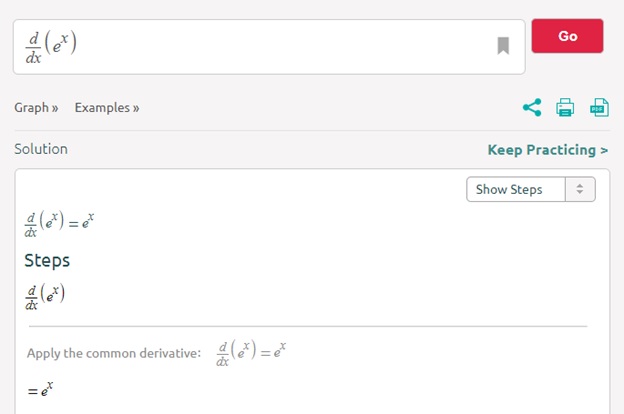Click the e^x term inside the input box
This screenshot has height=414, width=624.
pos(64,45)
